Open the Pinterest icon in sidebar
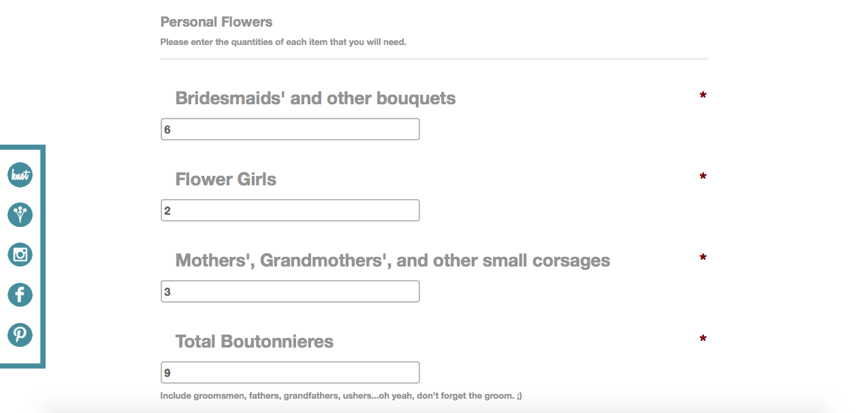The width and height of the screenshot is (868, 413). click(20, 335)
